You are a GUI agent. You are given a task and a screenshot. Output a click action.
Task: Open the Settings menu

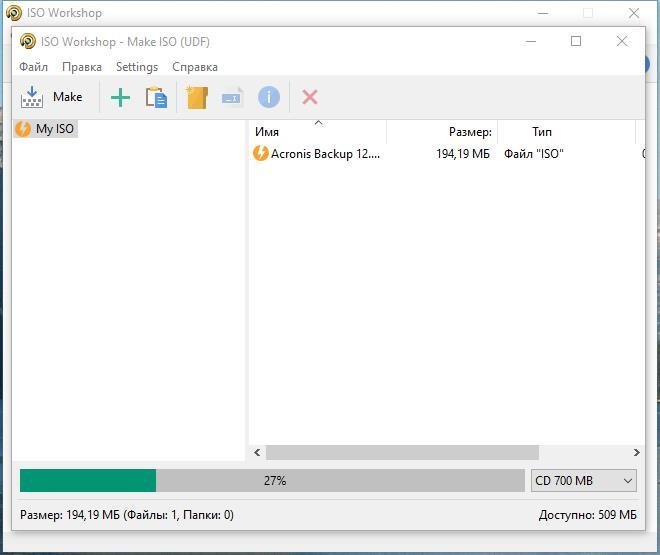pos(137,67)
